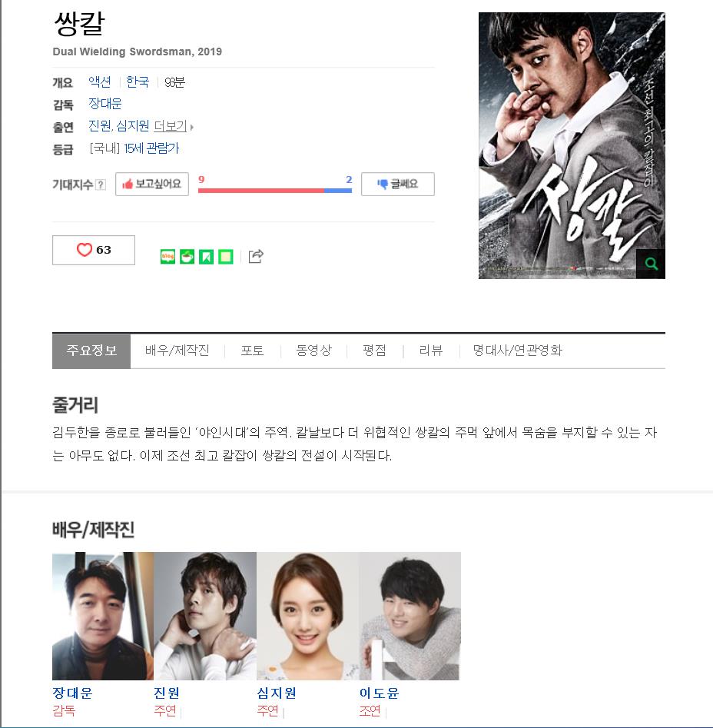
Task: Share via the green cafe cup icon
Action: tap(187, 256)
